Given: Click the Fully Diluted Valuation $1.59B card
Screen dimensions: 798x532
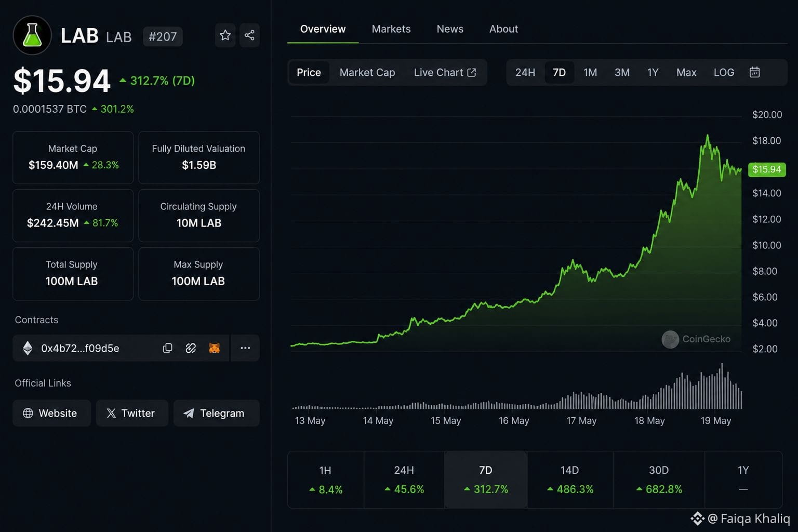Looking at the screenshot, I should tap(199, 157).
